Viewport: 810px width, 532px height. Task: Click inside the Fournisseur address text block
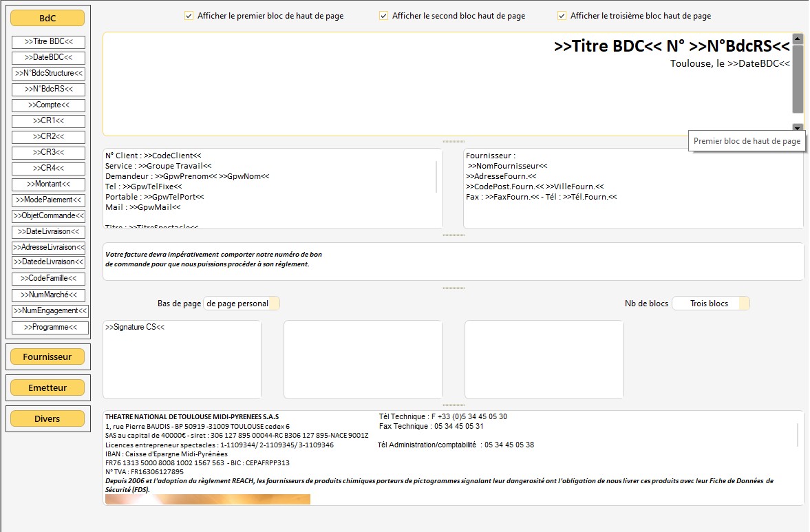point(632,188)
